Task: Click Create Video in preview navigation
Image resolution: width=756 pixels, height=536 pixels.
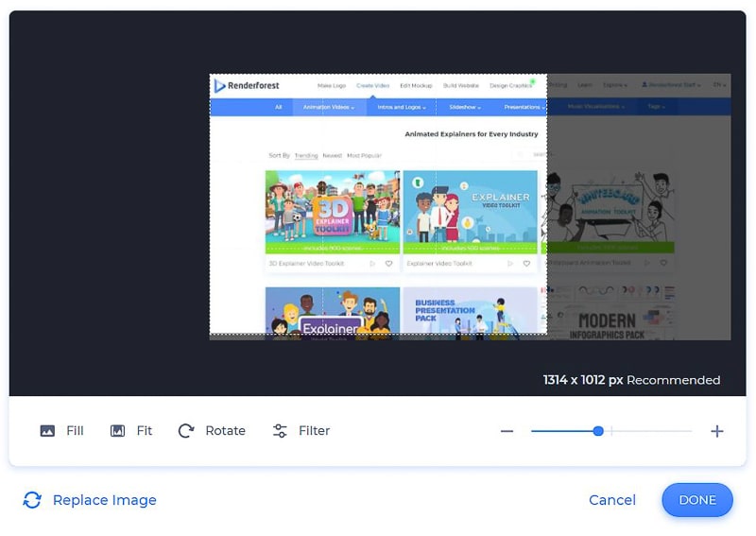Action: coord(372,86)
